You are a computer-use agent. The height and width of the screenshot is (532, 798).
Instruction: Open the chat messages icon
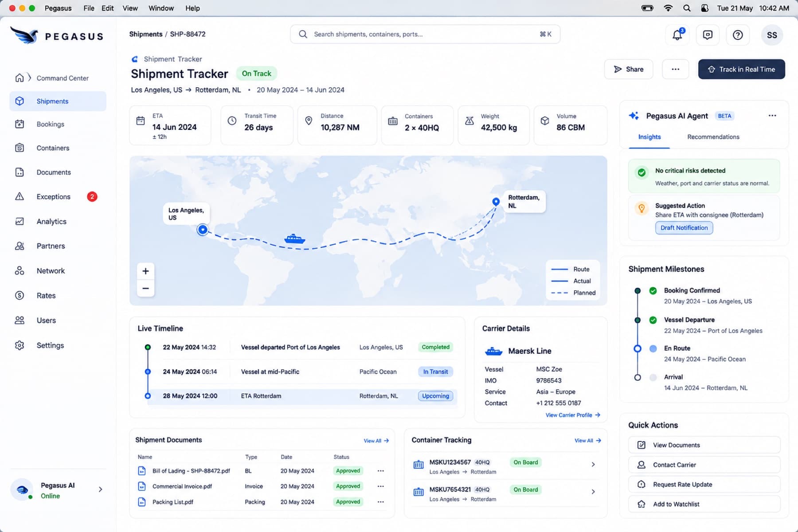(708, 35)
